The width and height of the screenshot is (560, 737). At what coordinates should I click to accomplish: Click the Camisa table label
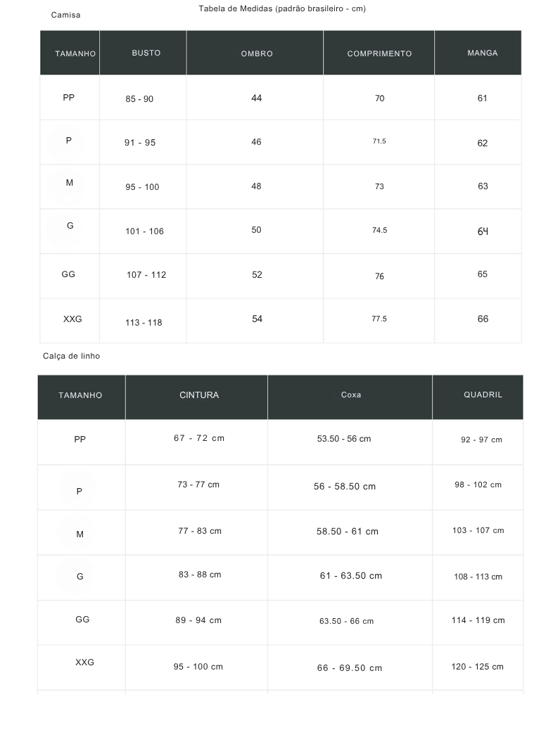point(65,15)
